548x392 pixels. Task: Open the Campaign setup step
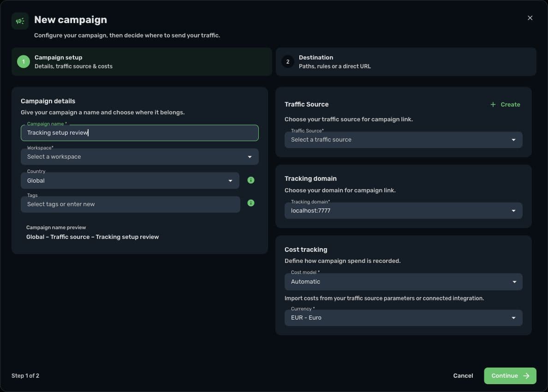pyautogui.click(x=142, y=62)
